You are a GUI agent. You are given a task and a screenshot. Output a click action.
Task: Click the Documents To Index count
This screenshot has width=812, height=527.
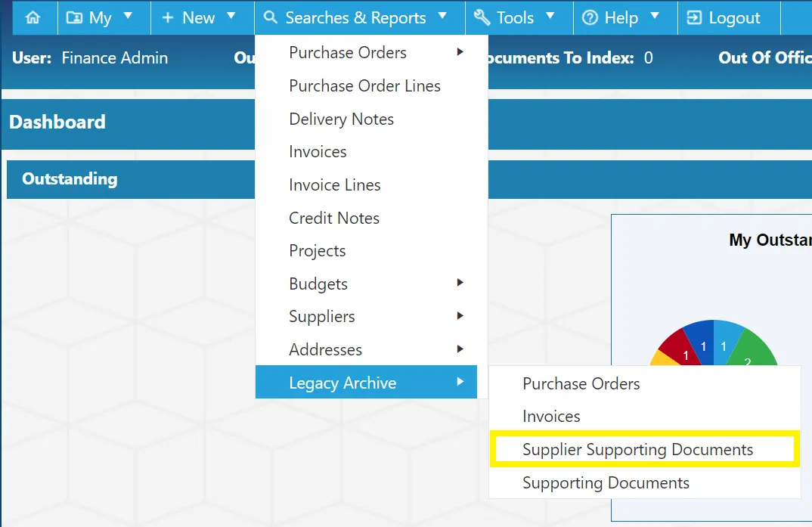click(x=649, y=58)
